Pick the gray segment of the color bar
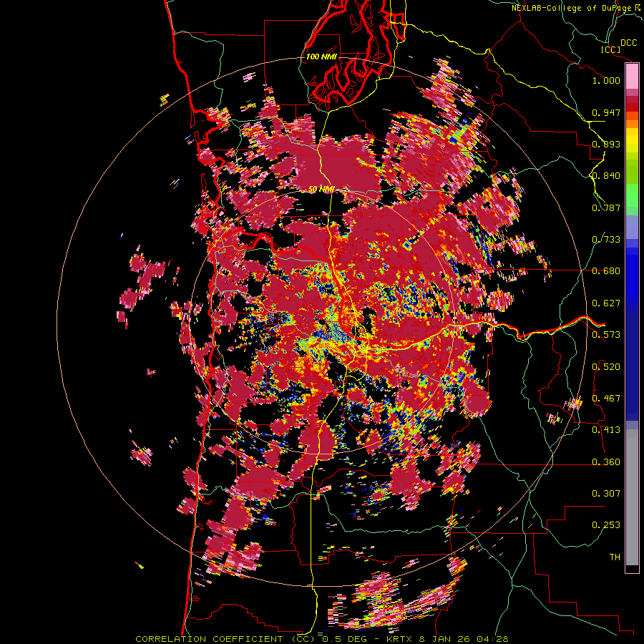The width and height of the screenshot is (644, 644). [632, 497]
